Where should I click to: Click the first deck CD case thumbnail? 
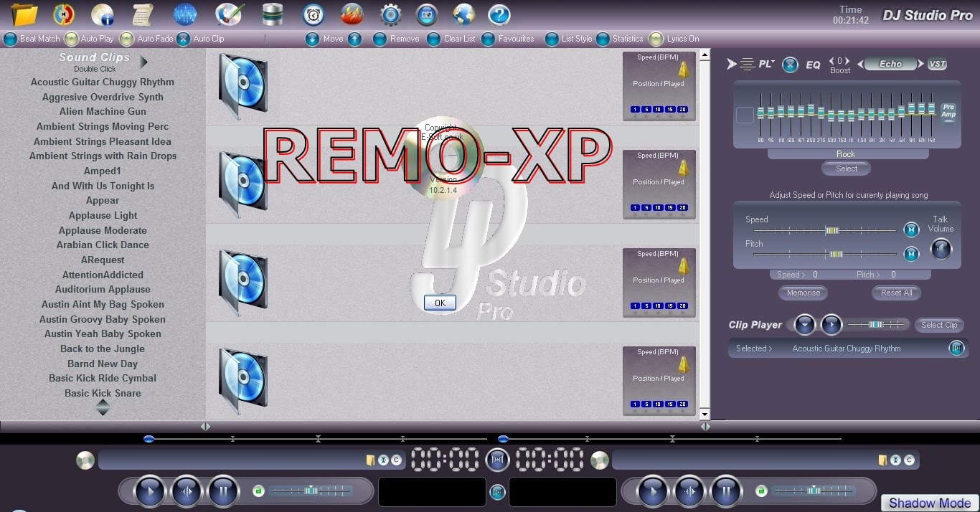point(243,86)
